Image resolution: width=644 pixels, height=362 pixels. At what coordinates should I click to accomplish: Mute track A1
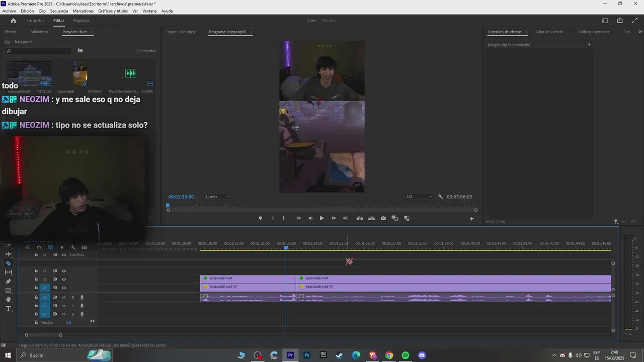coord(64,297)
